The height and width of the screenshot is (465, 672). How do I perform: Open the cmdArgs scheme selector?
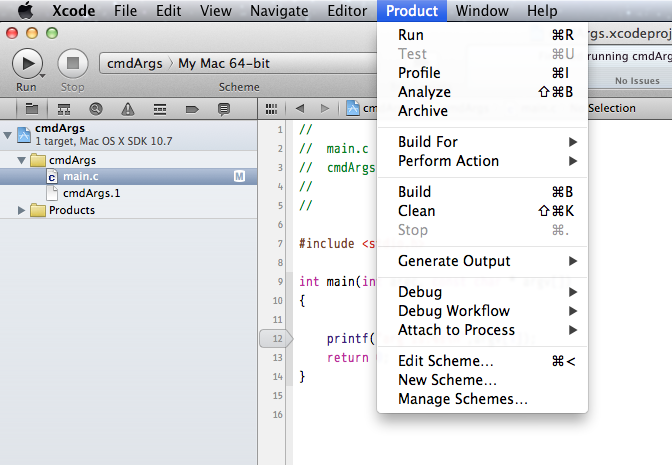tap(135, 63)
